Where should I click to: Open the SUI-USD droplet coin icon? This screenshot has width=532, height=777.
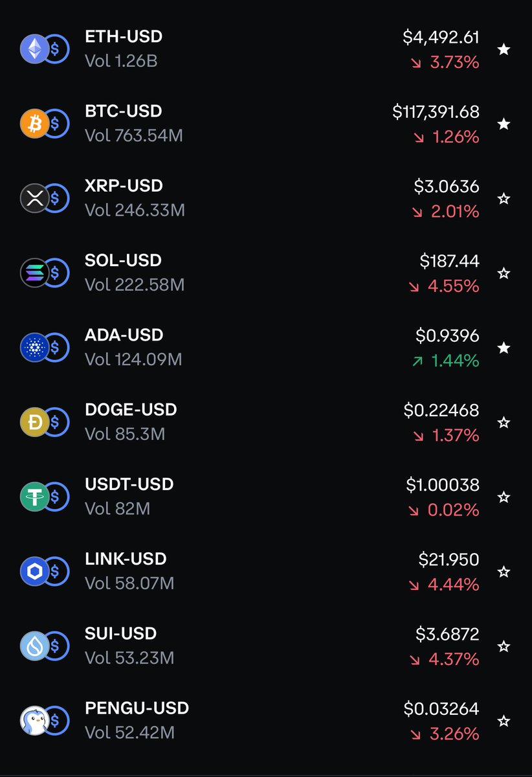36,646
